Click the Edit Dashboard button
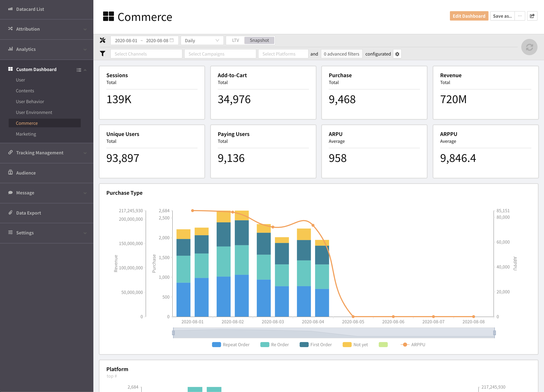The width and height of the screenshot is (544, 392). tap(469, 16)
